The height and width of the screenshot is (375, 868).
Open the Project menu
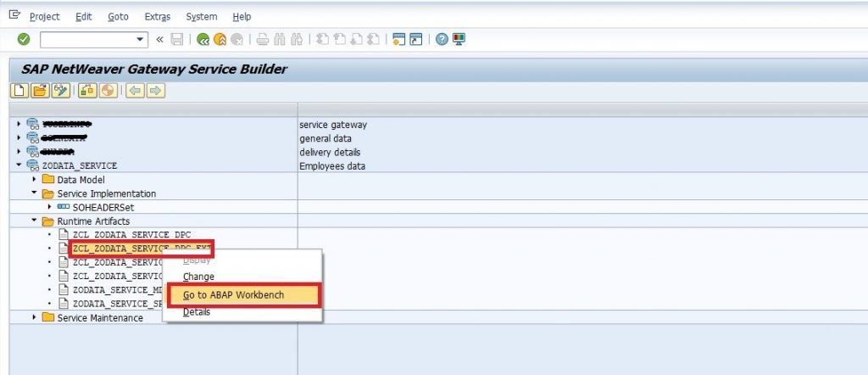click(x=44, y=17)
